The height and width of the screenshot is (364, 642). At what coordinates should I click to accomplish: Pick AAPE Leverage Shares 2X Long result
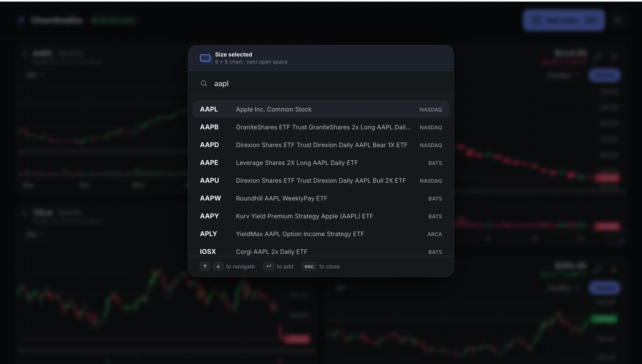coord(321,163)
